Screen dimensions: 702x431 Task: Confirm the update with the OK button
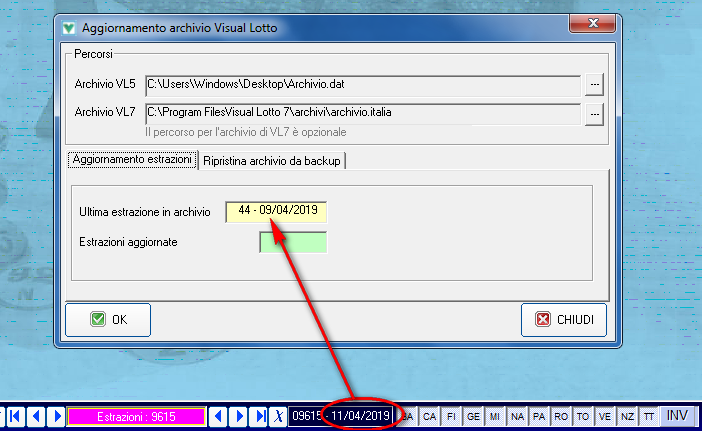(x=108, y=320)
